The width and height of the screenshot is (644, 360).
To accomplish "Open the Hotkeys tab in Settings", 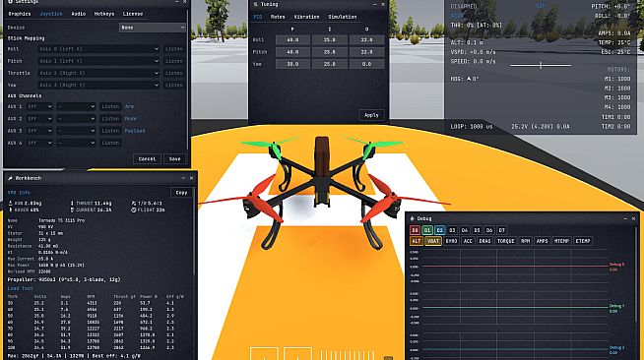I will pos(104,14).
